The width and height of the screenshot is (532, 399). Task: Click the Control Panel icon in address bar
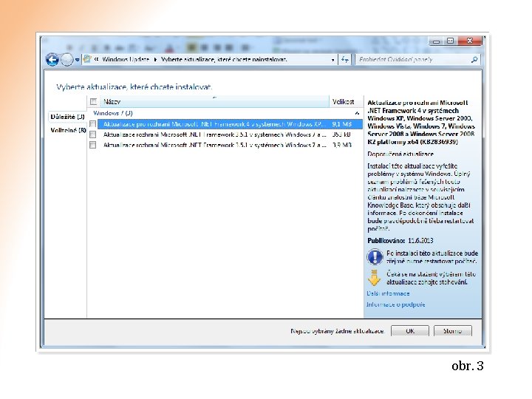click(x=87, y=59)
